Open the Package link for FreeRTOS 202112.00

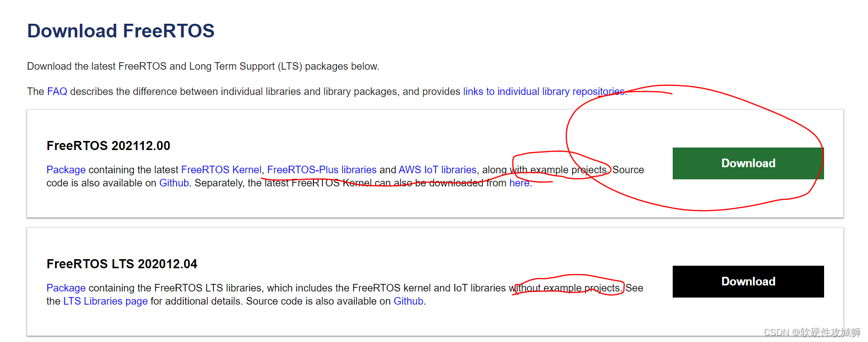tap(66, 170)
